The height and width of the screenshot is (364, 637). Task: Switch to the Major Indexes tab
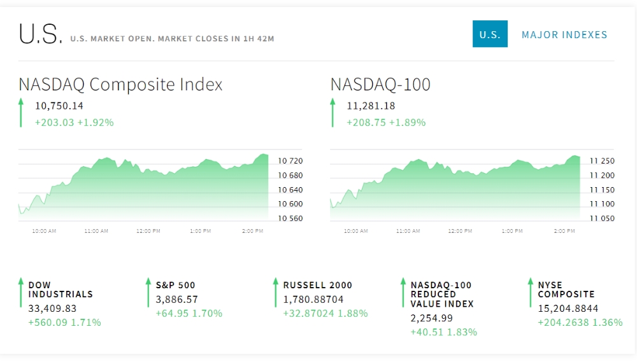(x=564, y=35)
